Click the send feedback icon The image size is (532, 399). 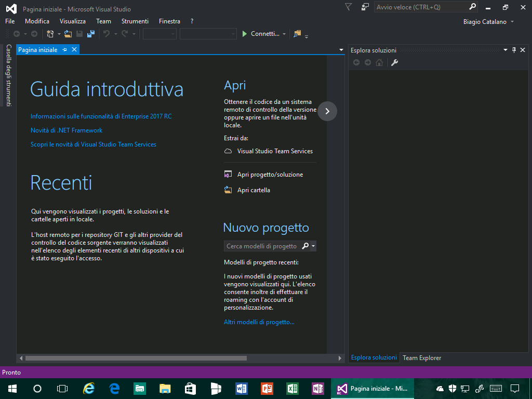click(x=365, y=7)
